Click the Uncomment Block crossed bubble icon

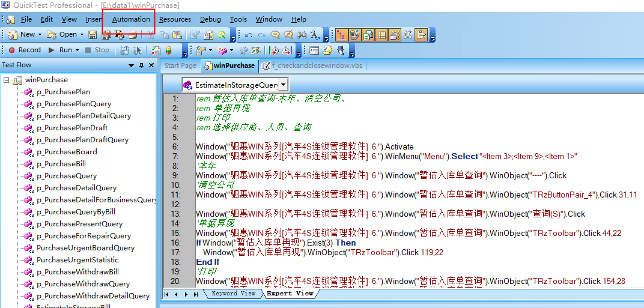[288, 35]
